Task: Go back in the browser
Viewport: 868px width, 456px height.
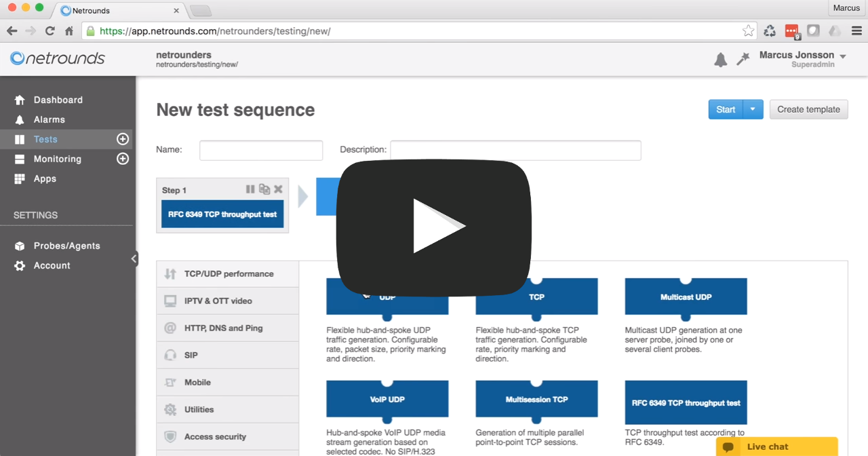Action: (x=12, y=31)
